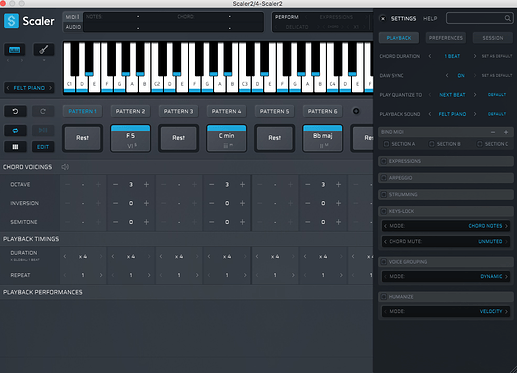The image size is (517, 373).
Task: Add a new pattern with plus icon
Action: (x=356, y=111)
